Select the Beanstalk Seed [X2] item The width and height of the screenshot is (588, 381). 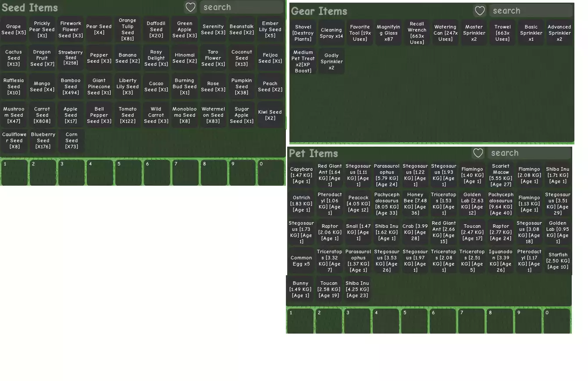242,29
